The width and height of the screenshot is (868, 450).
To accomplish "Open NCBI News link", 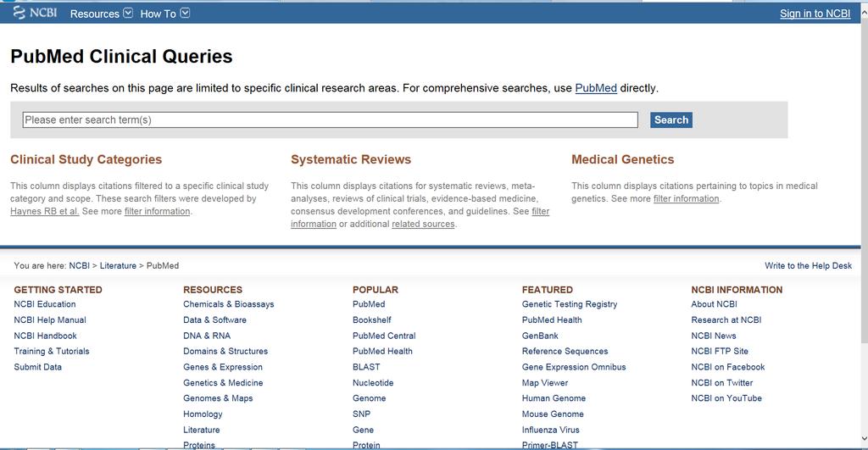I will tap(714, 336).
